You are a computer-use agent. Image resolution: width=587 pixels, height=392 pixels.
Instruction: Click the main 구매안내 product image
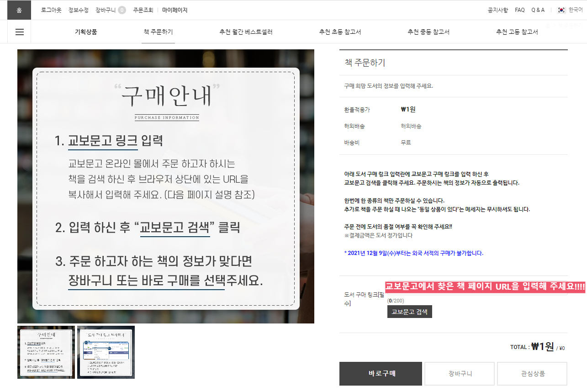coord(166,186)
